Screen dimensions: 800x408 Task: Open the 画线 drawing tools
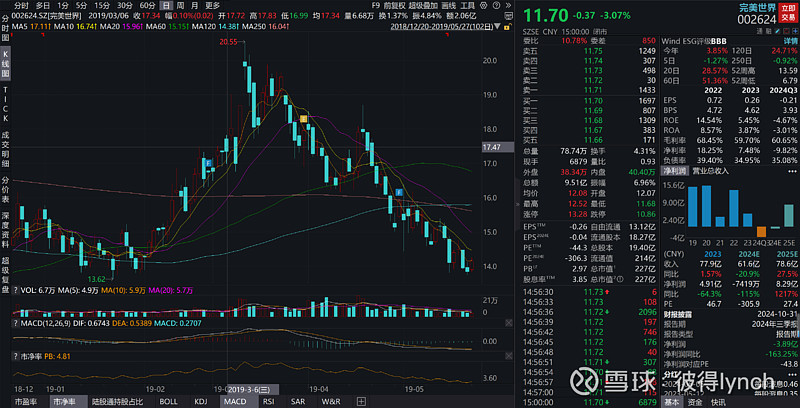tap(448, 6)
